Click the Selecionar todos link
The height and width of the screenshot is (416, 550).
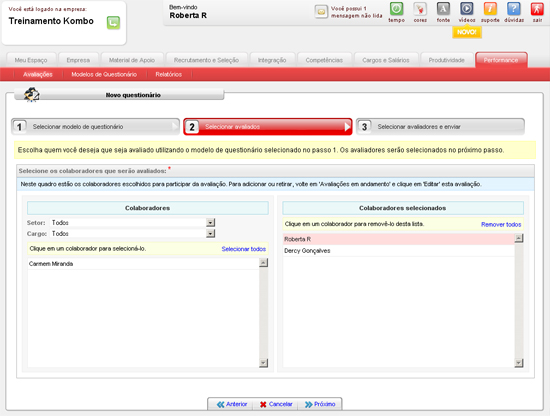pos(244,249)
